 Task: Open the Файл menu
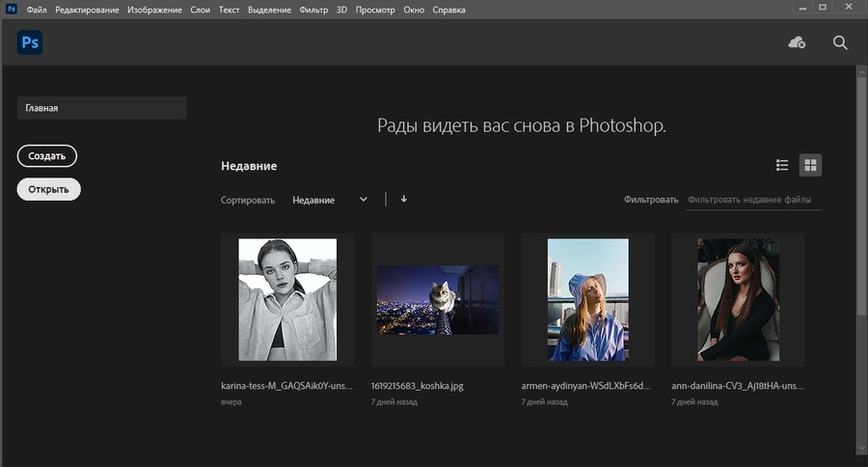point(37,10)
